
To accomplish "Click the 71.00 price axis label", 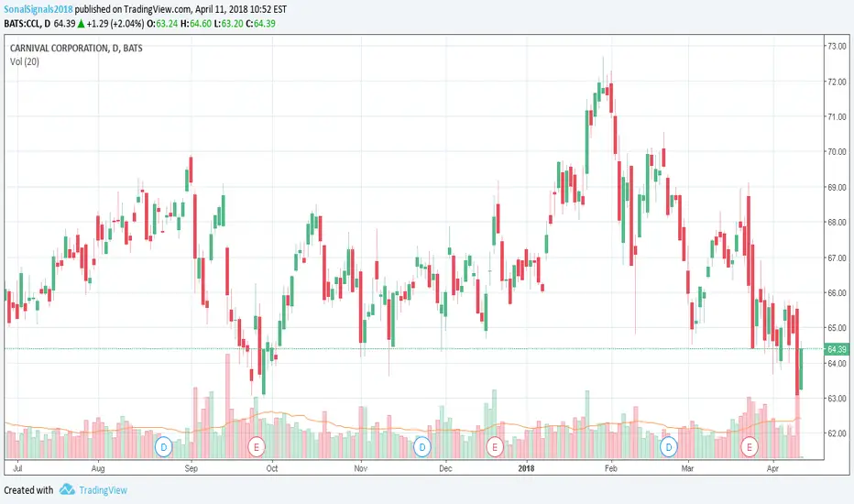I will pyautogui.click(x=838, y=116).
